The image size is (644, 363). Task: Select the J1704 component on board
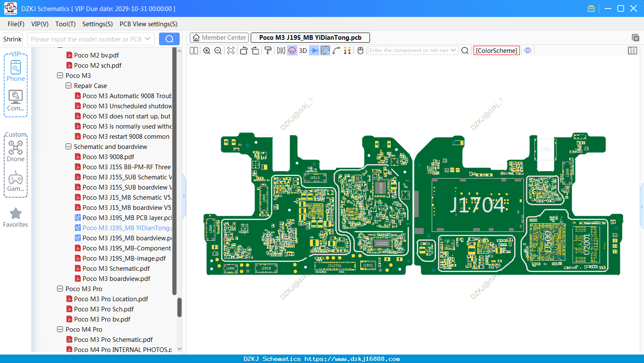477,205
